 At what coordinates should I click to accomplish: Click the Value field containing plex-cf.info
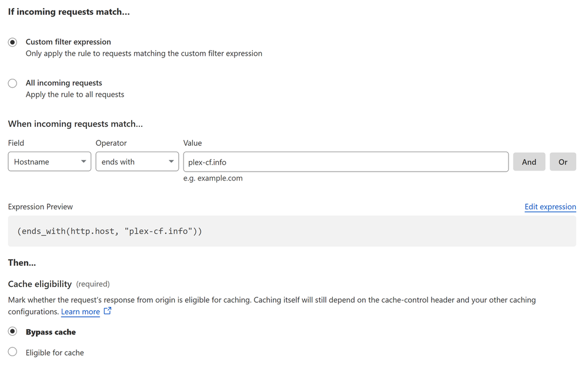click(x=346, y=161)
